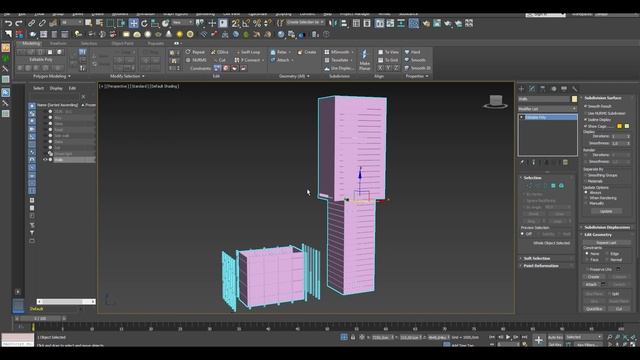
Task: Click the white sphere primitive icon
Action: (147, 34)
